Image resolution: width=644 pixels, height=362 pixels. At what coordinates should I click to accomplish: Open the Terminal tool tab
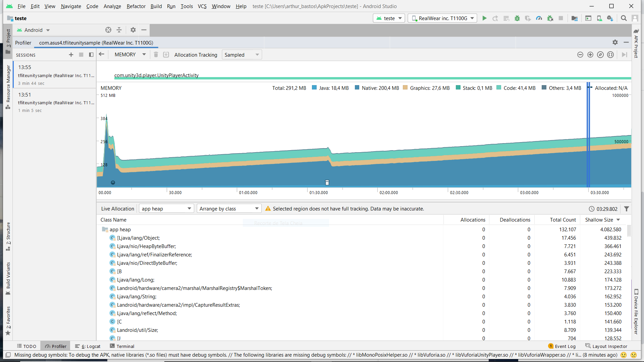[x=122, y=346]
